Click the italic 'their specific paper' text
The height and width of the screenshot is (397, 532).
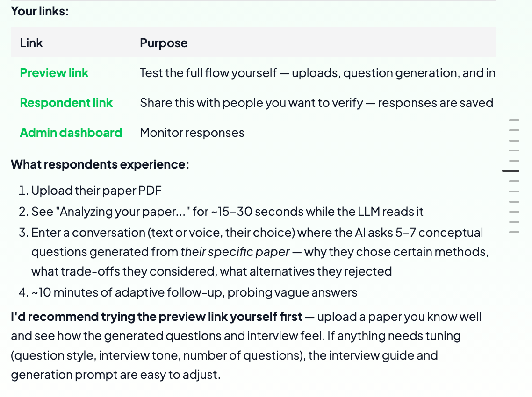pyautogui.click(x=235, y=252)
